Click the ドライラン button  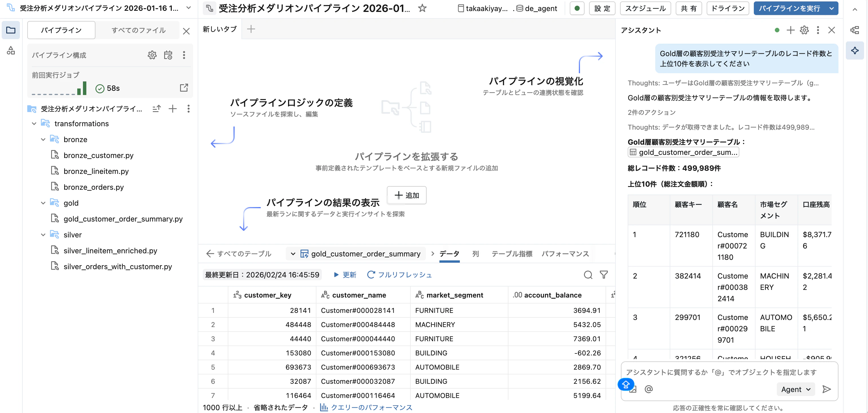727,8
